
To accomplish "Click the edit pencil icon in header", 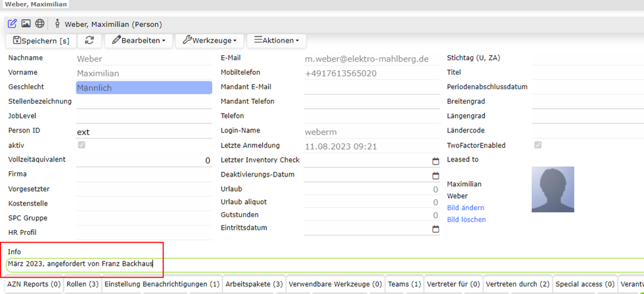I will click(12, 24).
